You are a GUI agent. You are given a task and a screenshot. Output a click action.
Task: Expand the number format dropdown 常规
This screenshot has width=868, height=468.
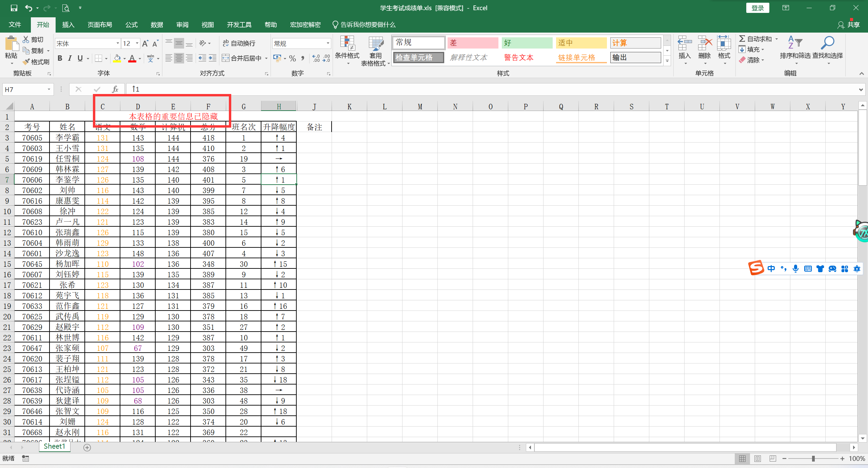coord(328,43)
